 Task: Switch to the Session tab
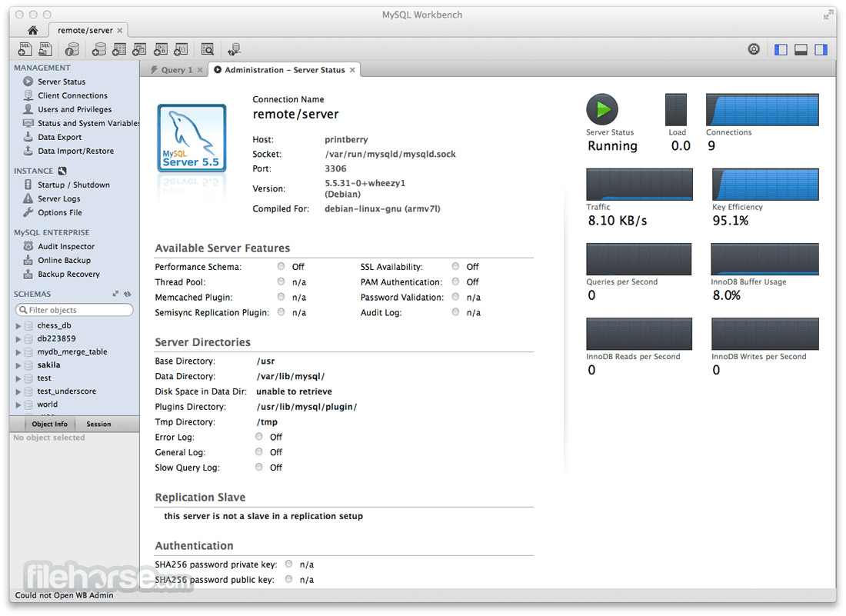(x=98, y=424)
